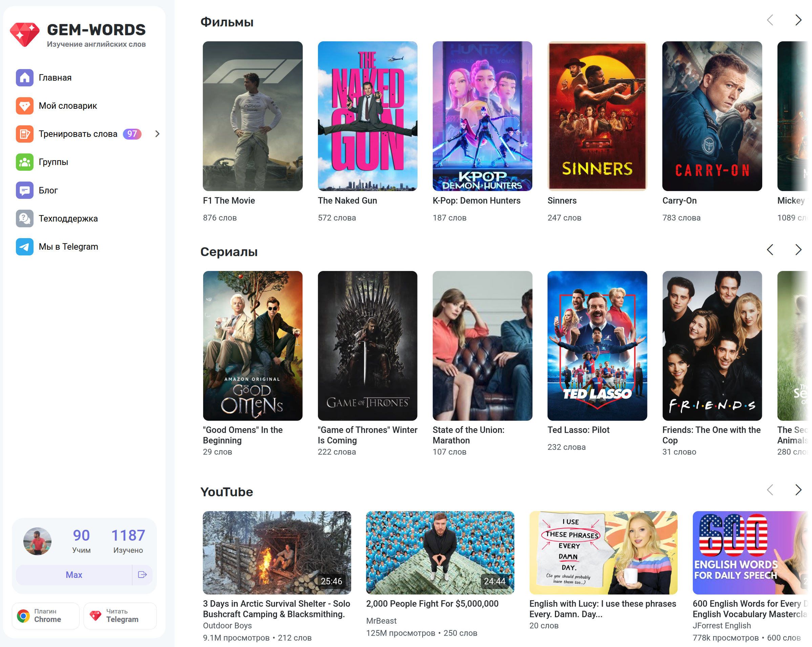Click the "MrBeast" channel name

pos(381,621)
